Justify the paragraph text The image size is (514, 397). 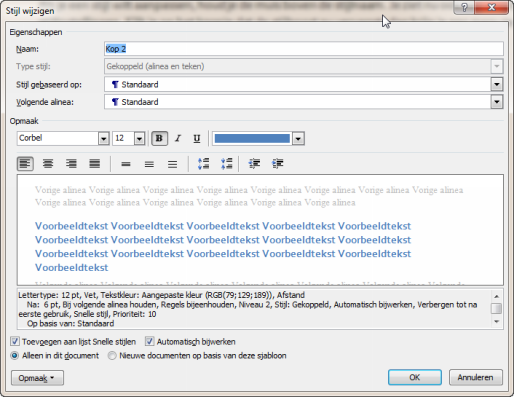click(95, 164)
